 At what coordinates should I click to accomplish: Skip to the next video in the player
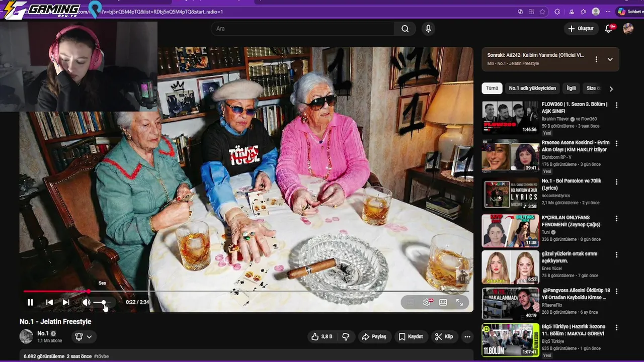tap(66, 302)
